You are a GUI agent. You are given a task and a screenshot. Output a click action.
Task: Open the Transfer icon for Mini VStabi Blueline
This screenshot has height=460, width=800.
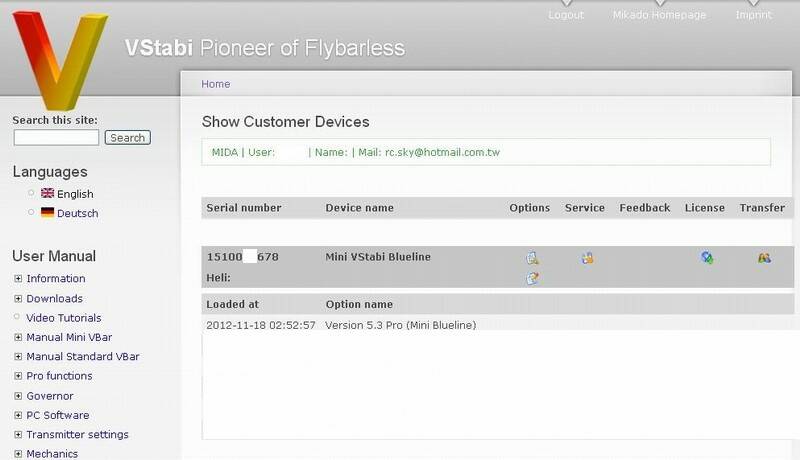tap(764, 258)
